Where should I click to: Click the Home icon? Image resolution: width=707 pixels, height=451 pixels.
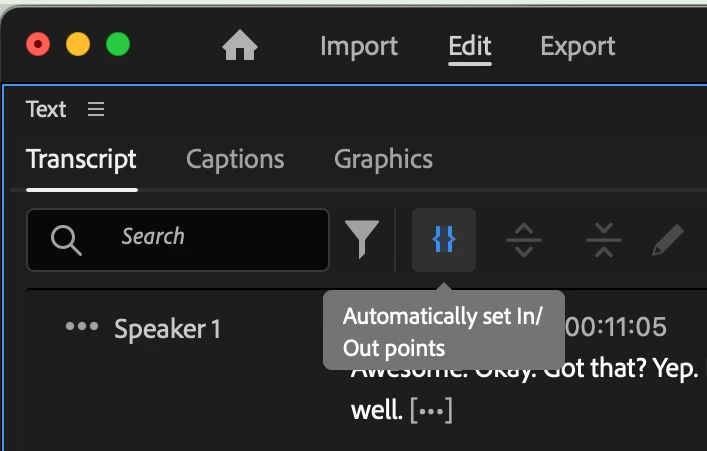pyautogui.click(x=240, y=45)
